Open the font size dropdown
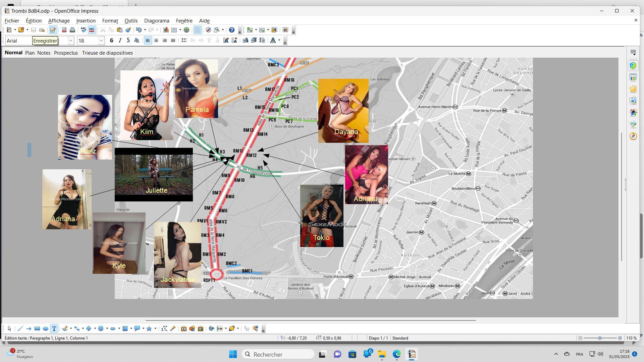Viewport: 644px width, 362px height. [x=101, y=41]
